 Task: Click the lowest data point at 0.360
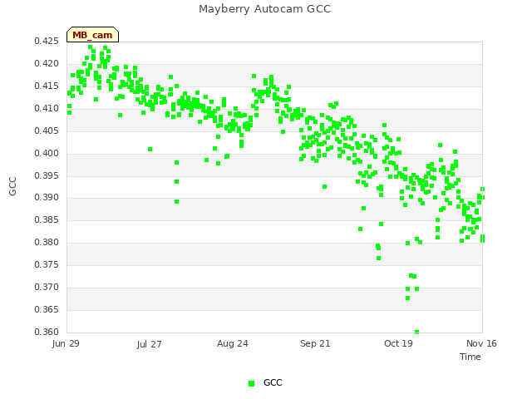tap(417, 332)
